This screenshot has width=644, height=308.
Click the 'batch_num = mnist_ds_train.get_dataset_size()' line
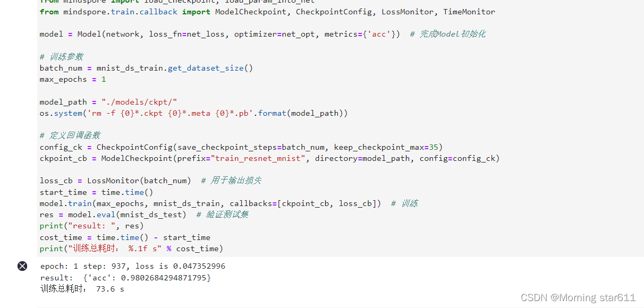tap(146, 68)
